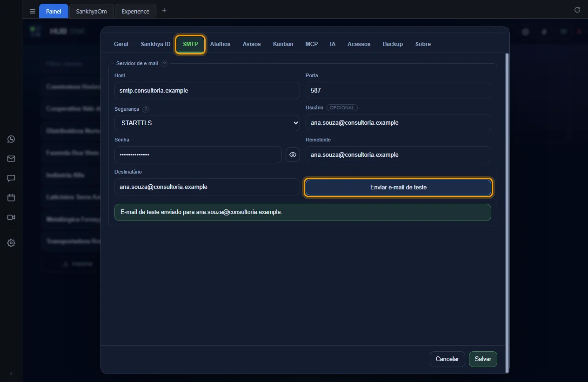
Task: Show help for Servidor de e-mail
Action: (x=164, y=63)
